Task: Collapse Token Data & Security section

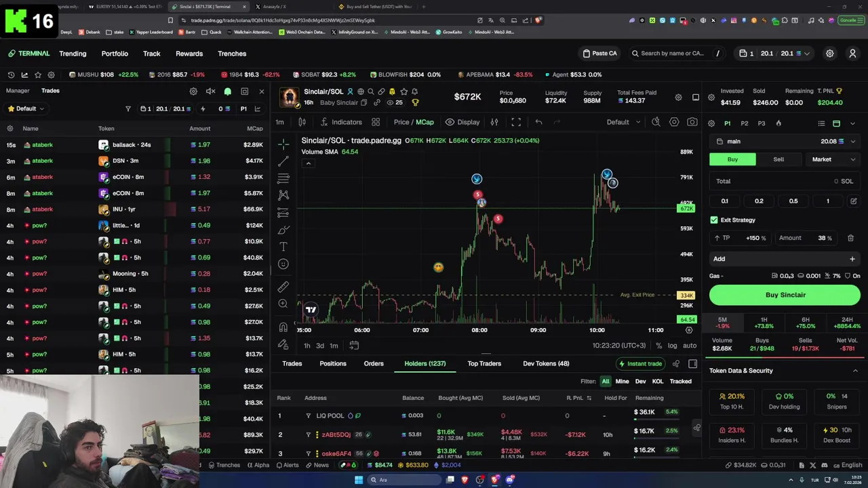Action: (855, 371)
